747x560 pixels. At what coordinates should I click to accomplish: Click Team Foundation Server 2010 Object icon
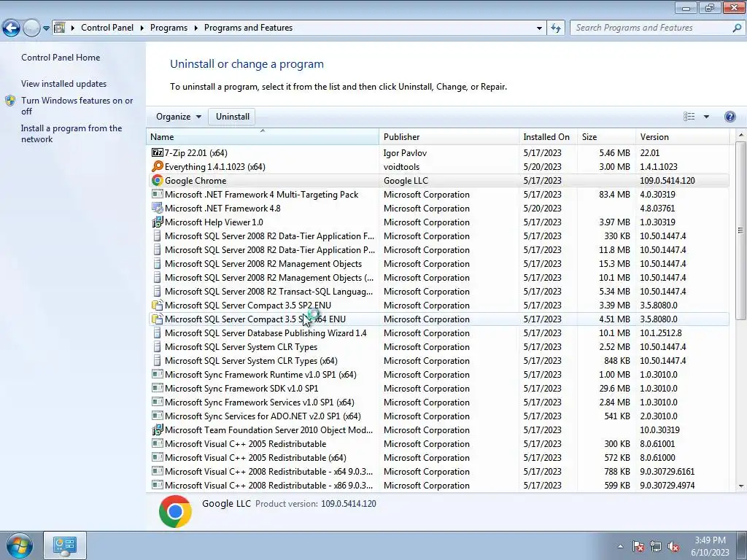click(x=158, y=430)
